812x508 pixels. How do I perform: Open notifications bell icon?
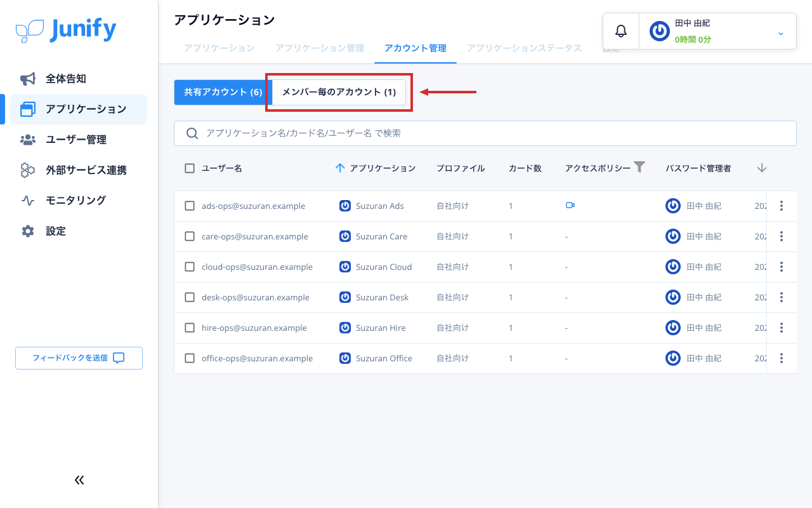click(x=621, y=31)
